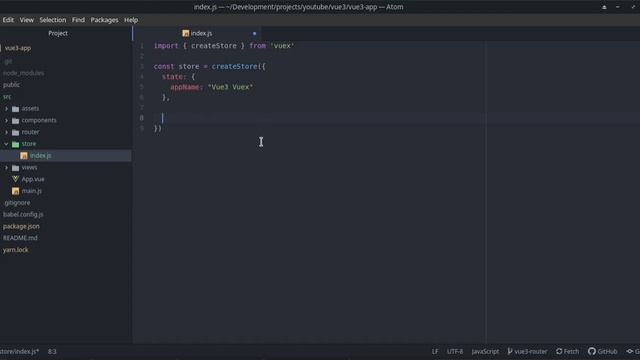Click the 8:3 cursor position indicator
The width and height of the screenshot is (640, 360).
coord(52,351)
